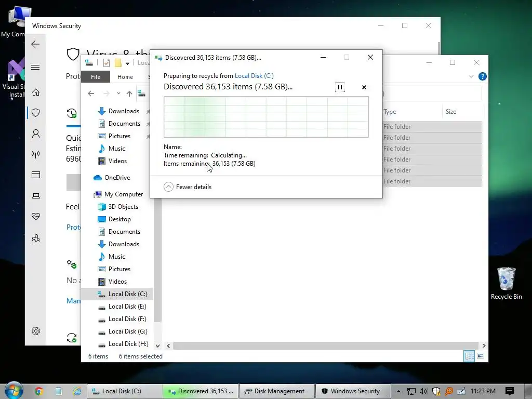Click the New Folder icon in title bar

[x=118, y=63]
